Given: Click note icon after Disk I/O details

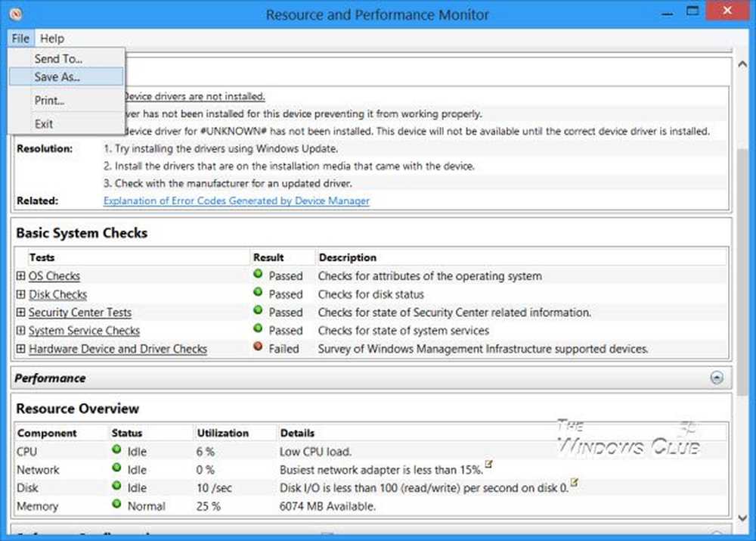Looking at the screenshot, I should tap(574, 482).
